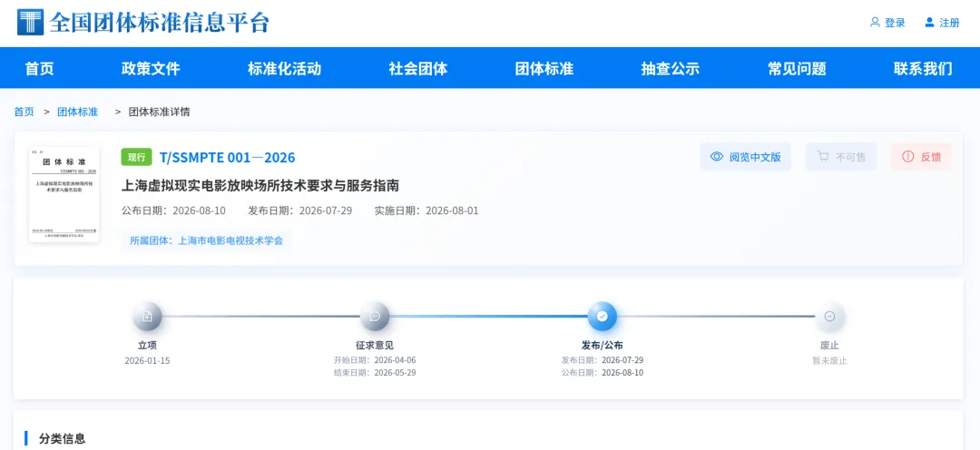Click the exclamation icon in 反馈
The width and height of the screenshot is (980, 450).
[908, 157]
